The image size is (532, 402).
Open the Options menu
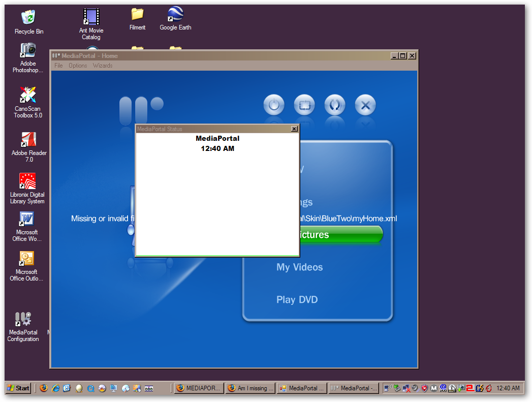pyautogui.click(x=78, y=66)
